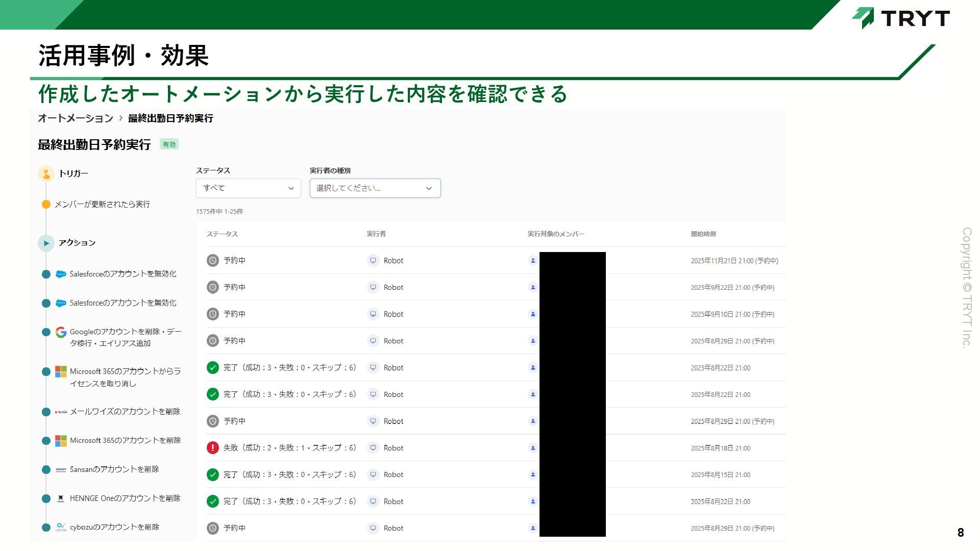Screen dimensions: 980x551
Task: Click the 有効 status badge
Action: [169, 144]
